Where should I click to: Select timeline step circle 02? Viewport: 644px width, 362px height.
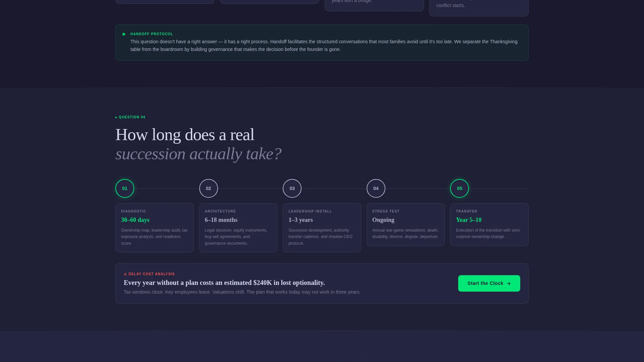tap(209, 188)
